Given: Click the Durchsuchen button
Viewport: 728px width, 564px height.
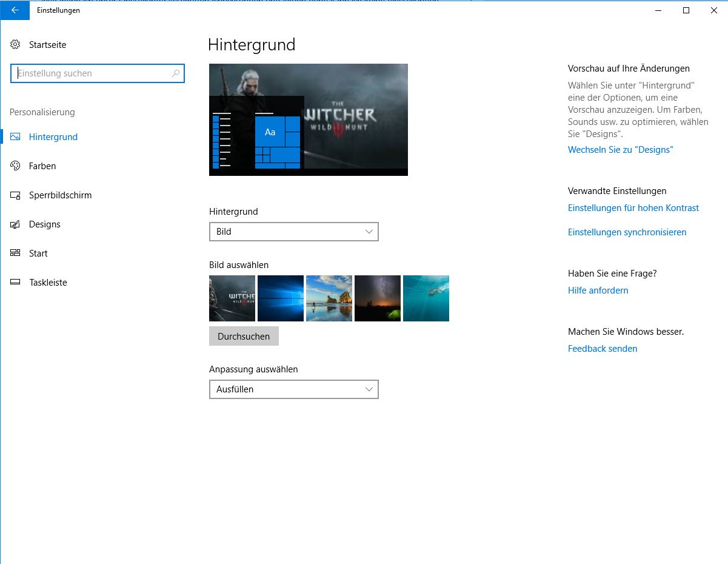Looking at the screenshot, I should point(244,337).
